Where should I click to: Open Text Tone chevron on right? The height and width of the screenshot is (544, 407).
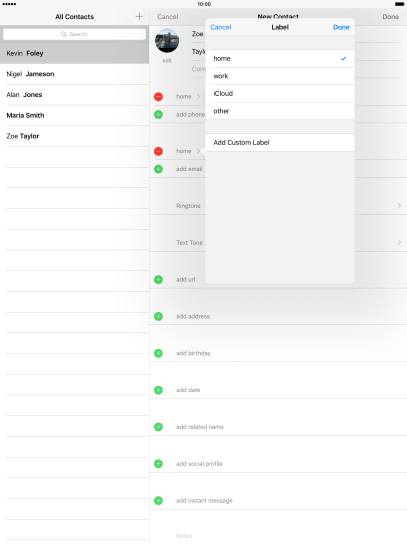[399, 243]
